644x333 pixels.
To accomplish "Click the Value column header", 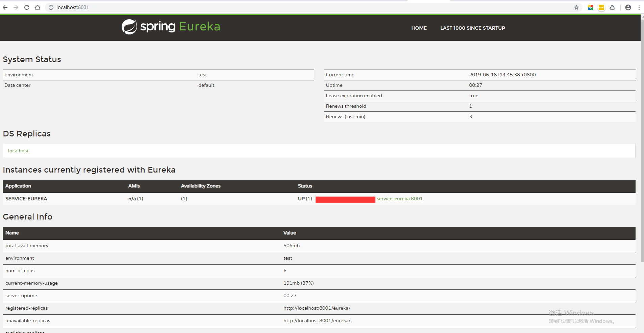I will [290, 233].
